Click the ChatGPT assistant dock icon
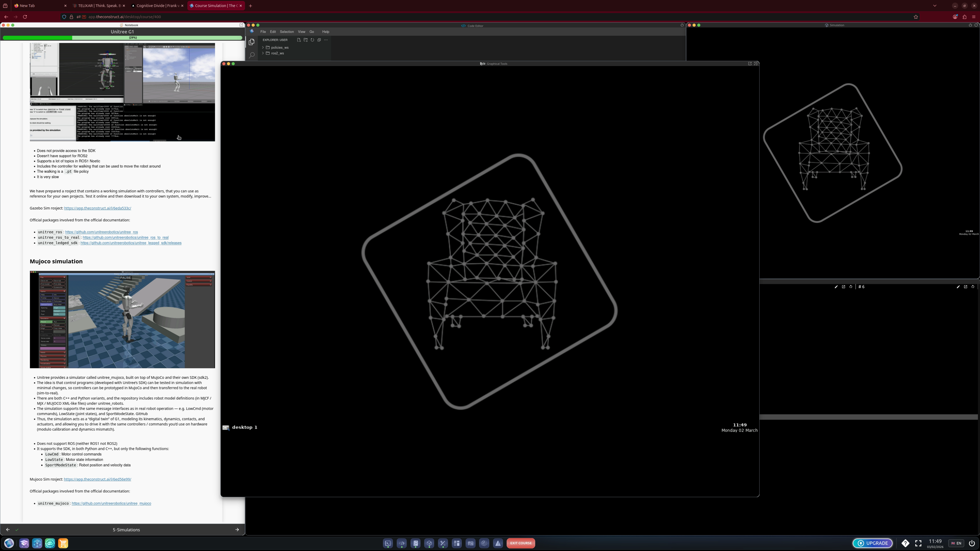 coord(484,543)
